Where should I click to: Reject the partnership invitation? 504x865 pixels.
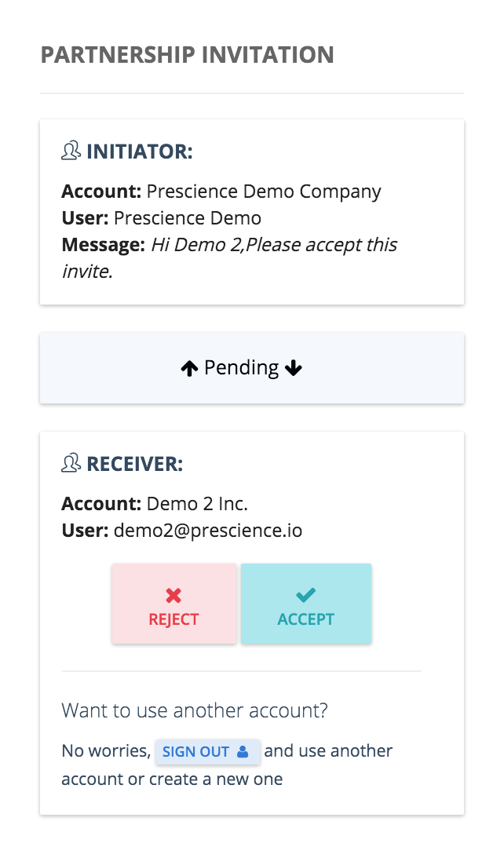(174, 604)
